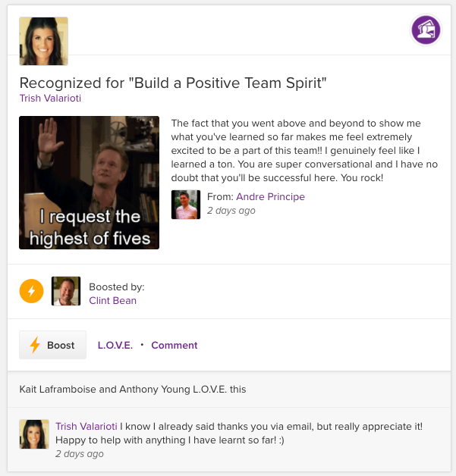Click the comment's '2 days ago' timestamp
Image resolution: width=456 pixels, height=476 pixels.
[79, 454]
